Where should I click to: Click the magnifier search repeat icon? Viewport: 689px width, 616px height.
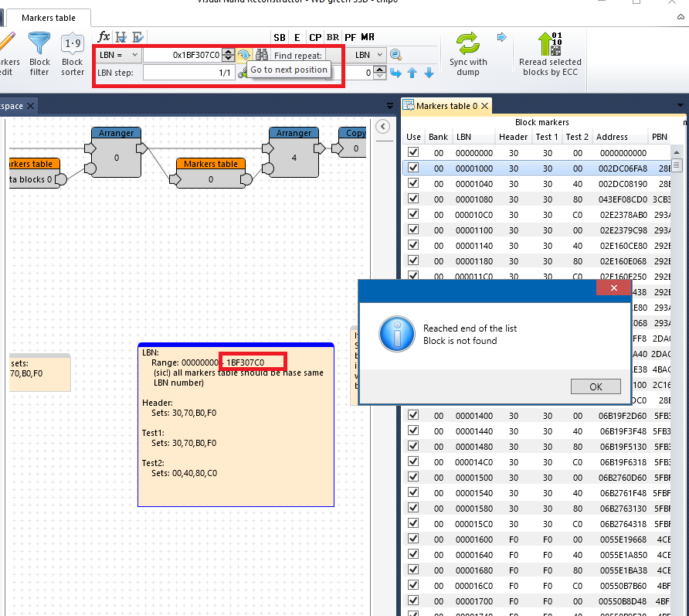(x=396, y=55)
